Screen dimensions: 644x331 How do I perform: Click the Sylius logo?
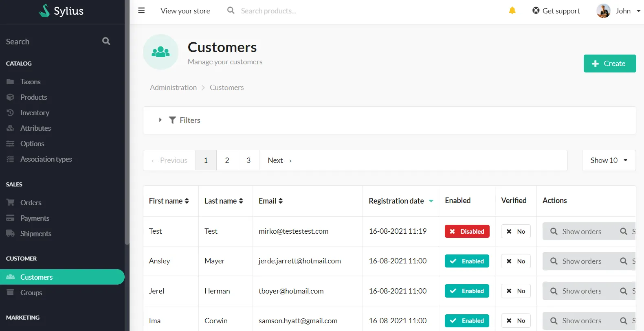point(62,11)
